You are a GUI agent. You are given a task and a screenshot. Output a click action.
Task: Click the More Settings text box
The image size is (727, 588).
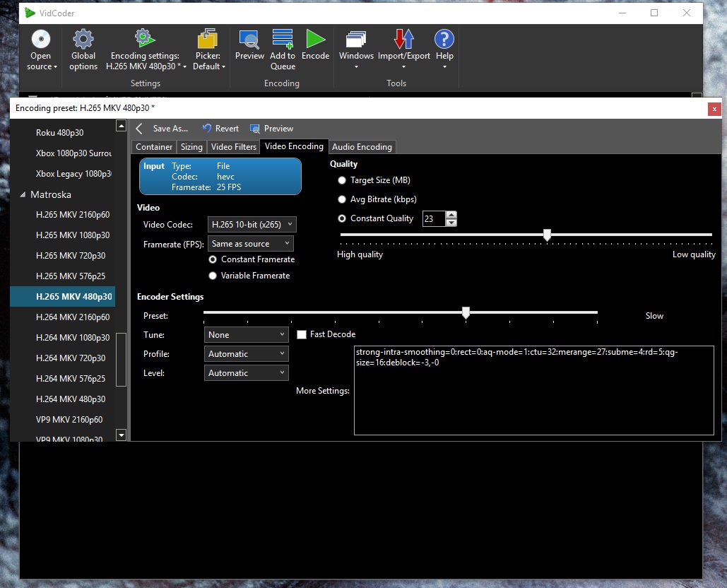click(533, 390)
